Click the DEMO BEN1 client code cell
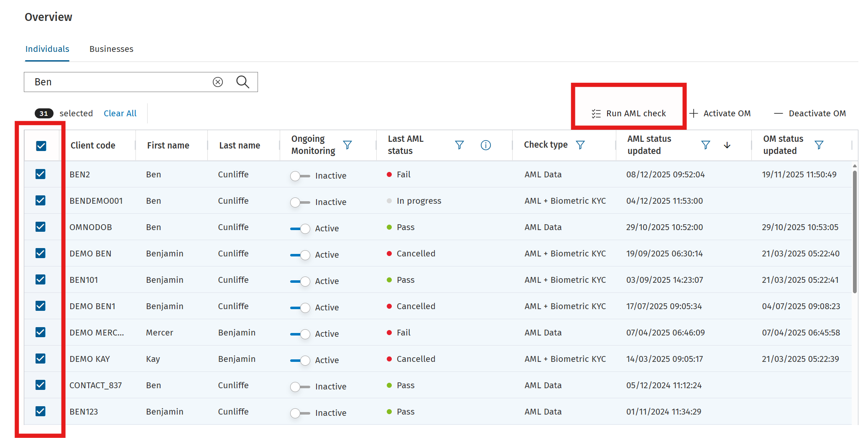Screen dimensions: 868x438 click(x=92, y=306)
